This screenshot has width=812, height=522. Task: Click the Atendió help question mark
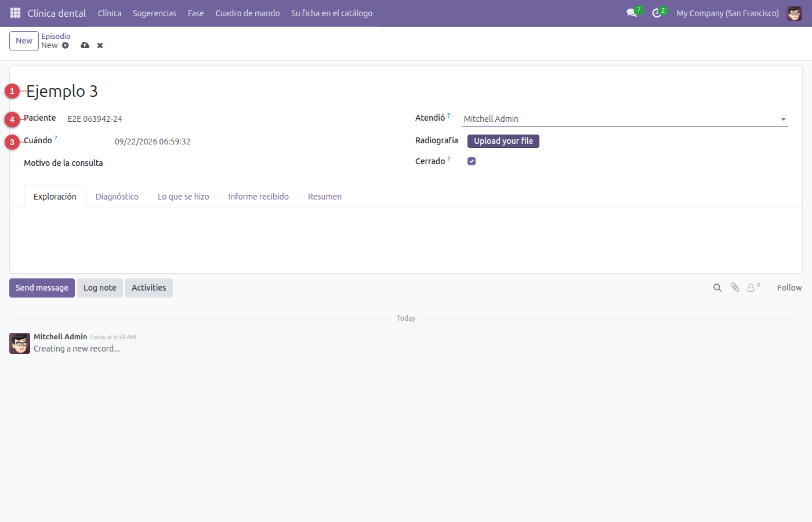tap(449, 115)
